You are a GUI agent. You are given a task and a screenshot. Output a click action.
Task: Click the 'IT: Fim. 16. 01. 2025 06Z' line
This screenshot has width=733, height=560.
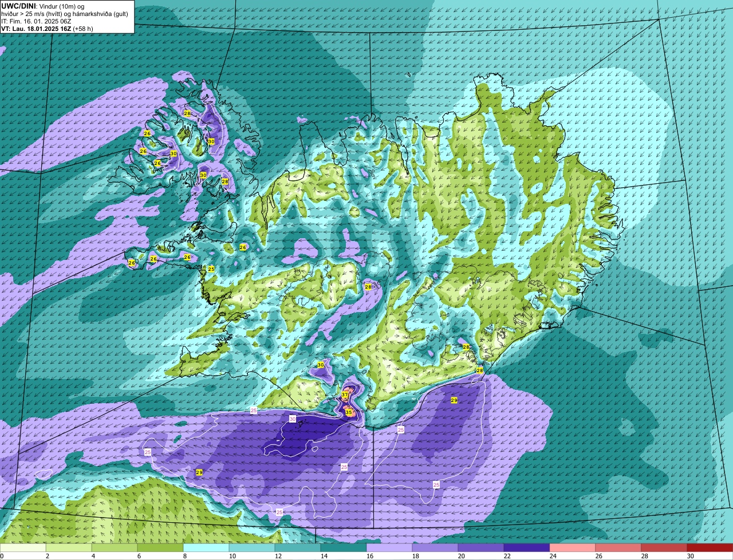click(x=36, y=21)
